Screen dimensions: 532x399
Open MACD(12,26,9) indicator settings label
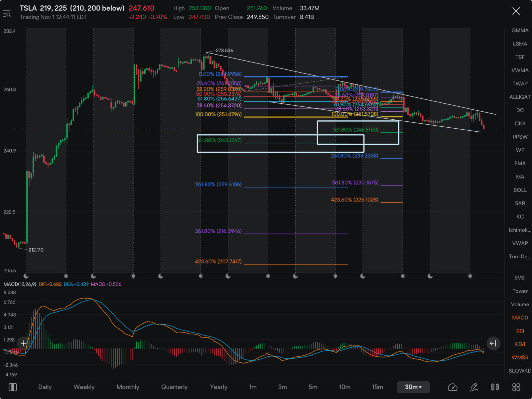(20, 284)
